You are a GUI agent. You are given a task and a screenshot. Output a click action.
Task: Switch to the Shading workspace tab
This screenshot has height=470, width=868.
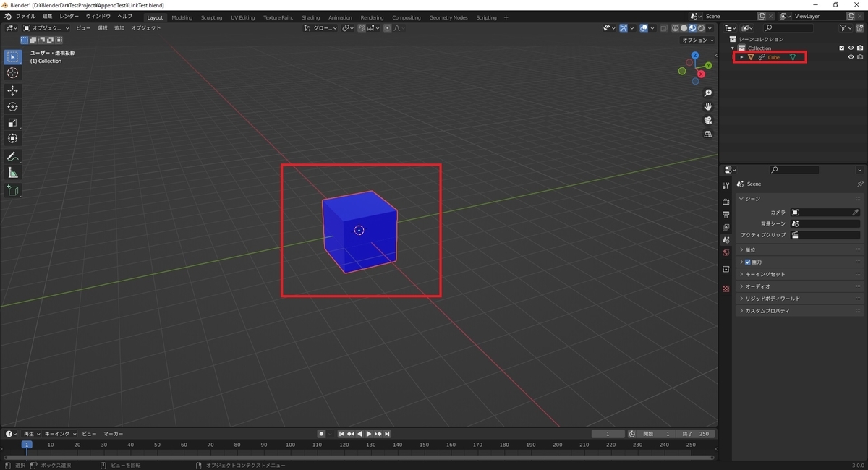point(310,17)
